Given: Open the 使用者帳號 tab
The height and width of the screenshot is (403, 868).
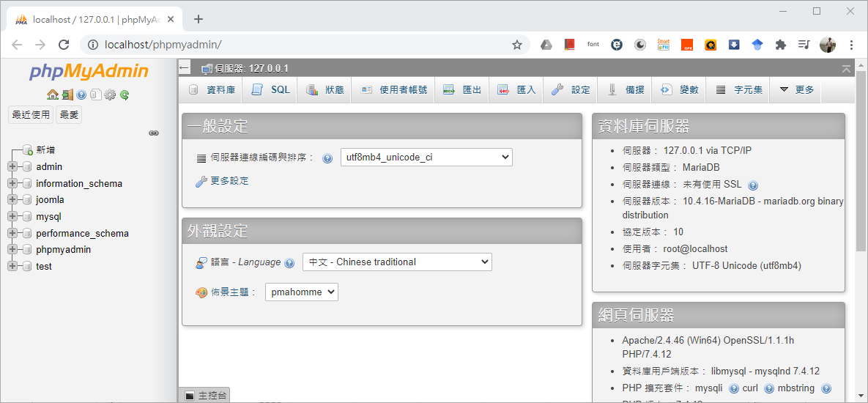Looking at the screenshot, I should coord(393,89).
